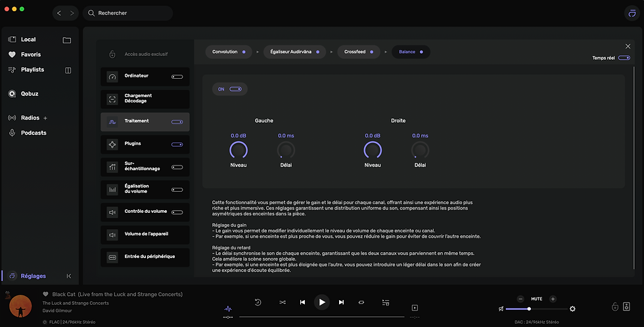
Task: Click the Black Cat album artwork thumbnail
Action: [20, 307]
